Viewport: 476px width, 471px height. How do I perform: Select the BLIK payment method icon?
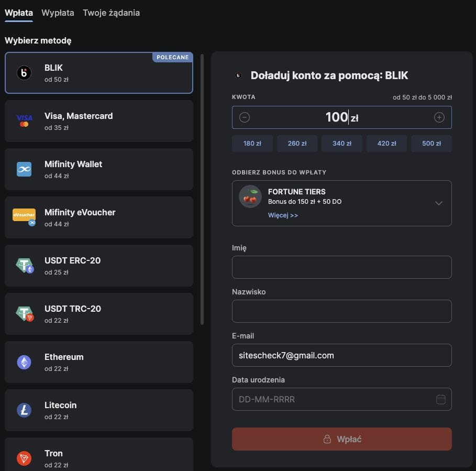24,73
